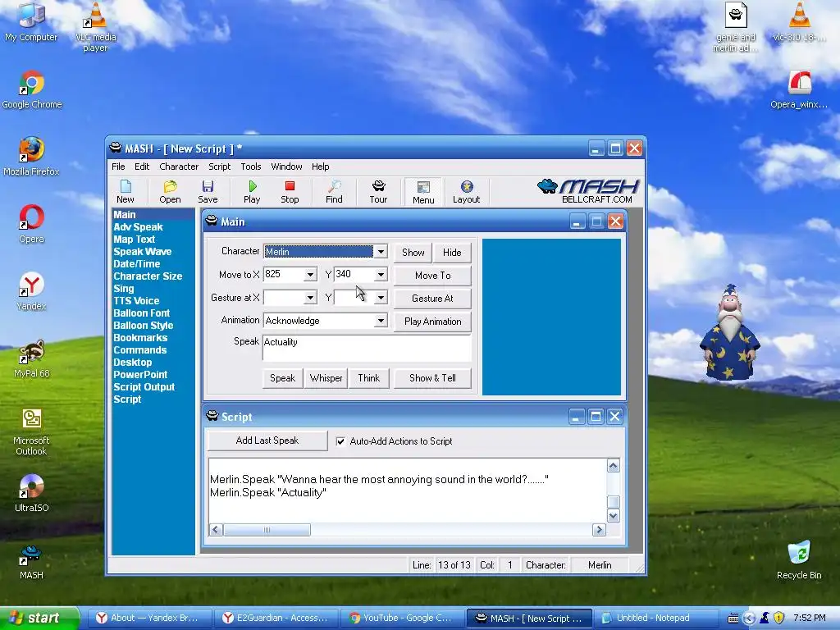Open the Edit menu

point(142,167)
